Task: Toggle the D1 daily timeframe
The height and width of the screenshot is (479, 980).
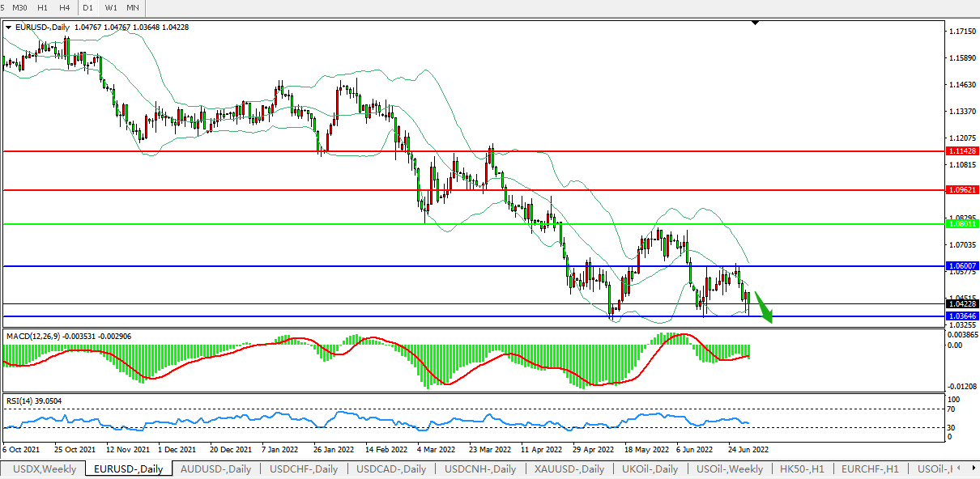Action: [x=88, y=7]
